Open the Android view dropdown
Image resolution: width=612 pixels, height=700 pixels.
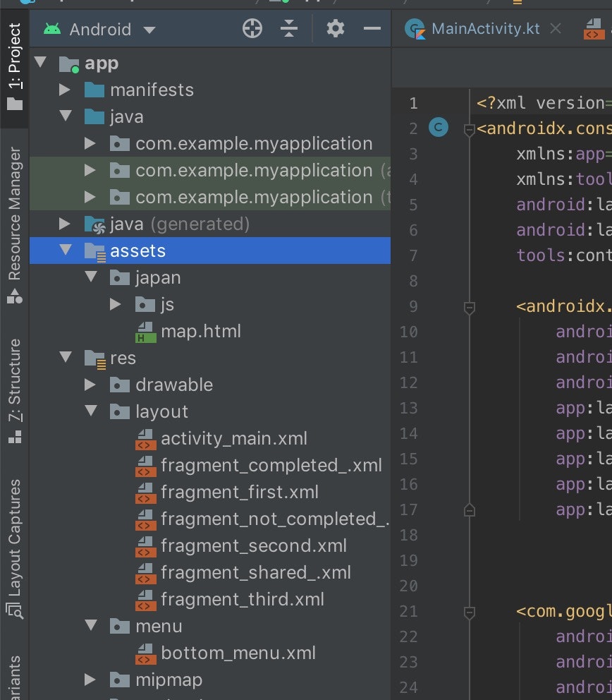pyautogui.click(x=99, y=30)
